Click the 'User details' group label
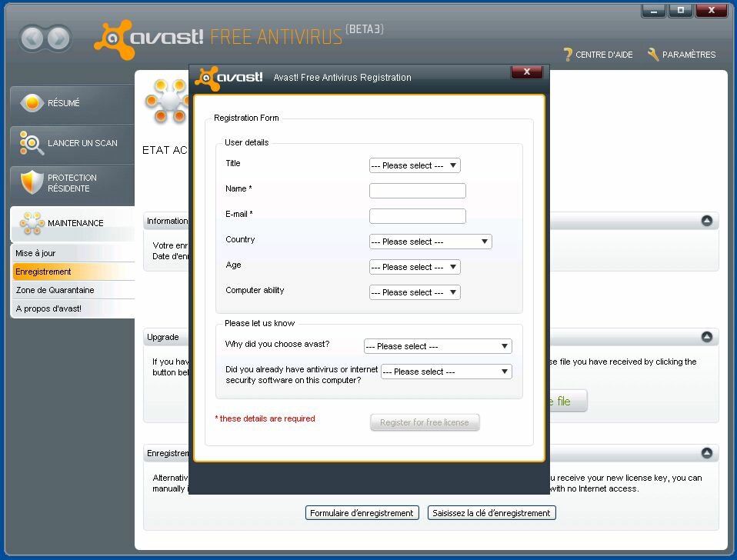This screenshot has width=737, height=560. pyautogui.click(x=247, y=142)
